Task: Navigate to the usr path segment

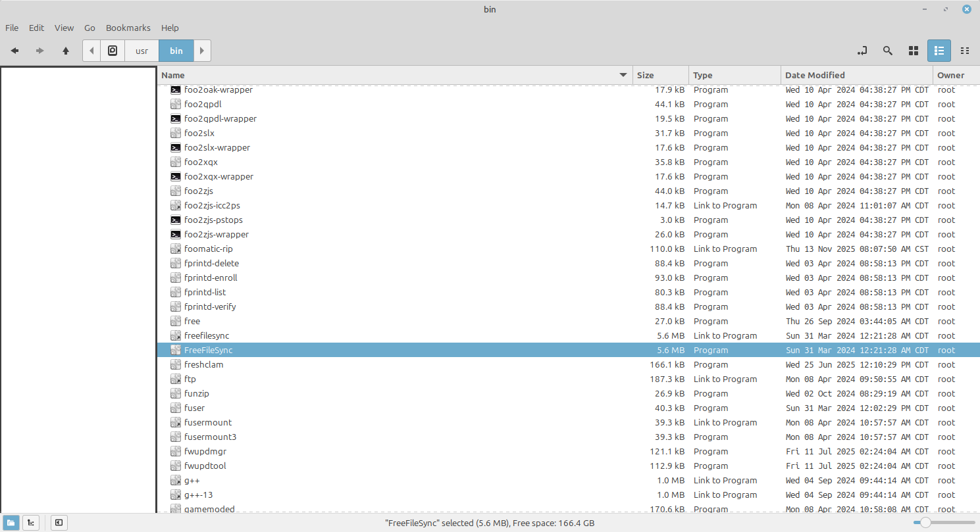Action: tap(142, 51)
